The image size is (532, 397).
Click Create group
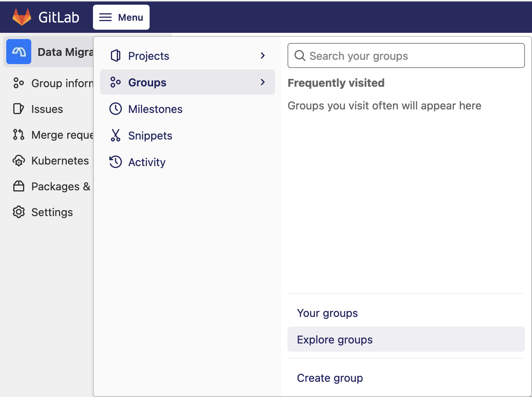[330, 378]
